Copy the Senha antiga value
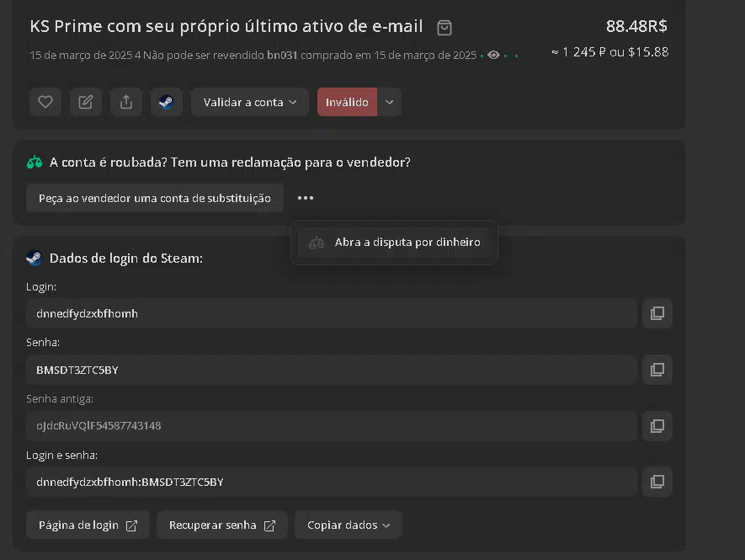The width and height of the screenshot is (745, 560). click(x=657, y=426)
